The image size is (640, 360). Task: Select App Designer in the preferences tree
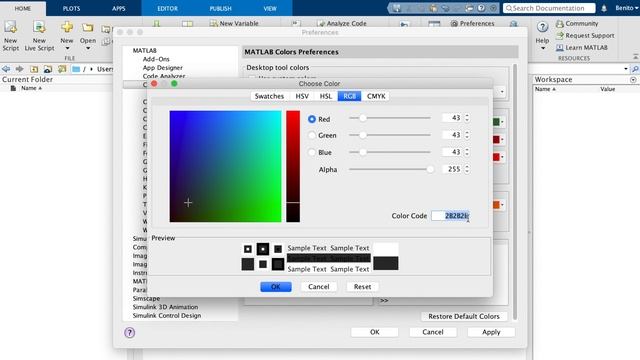[x=162, y=68]
